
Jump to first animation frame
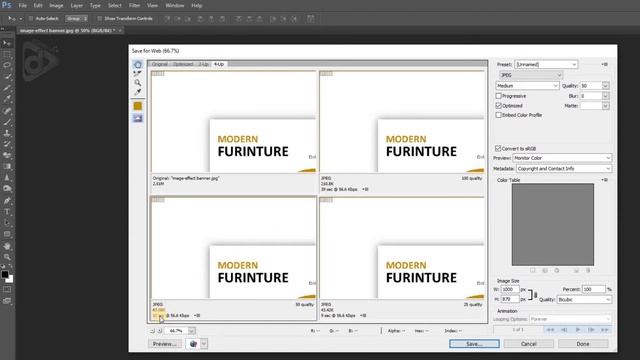551,329
